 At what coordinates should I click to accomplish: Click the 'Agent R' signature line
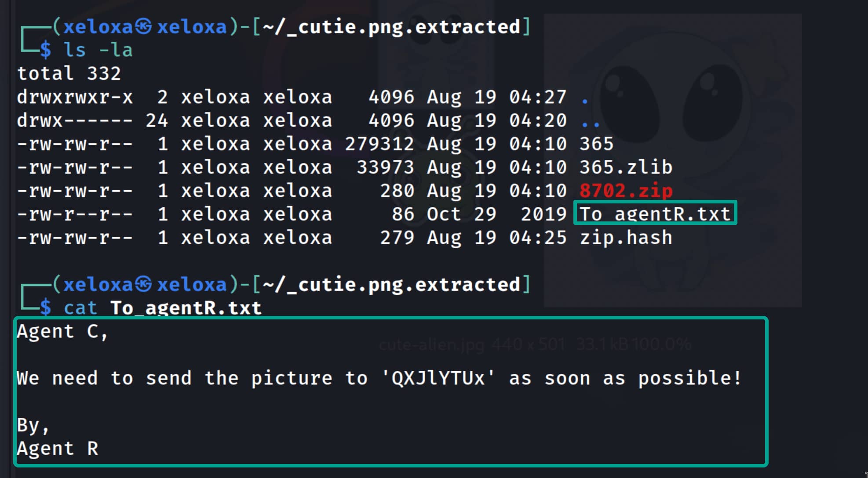point(57,449)
